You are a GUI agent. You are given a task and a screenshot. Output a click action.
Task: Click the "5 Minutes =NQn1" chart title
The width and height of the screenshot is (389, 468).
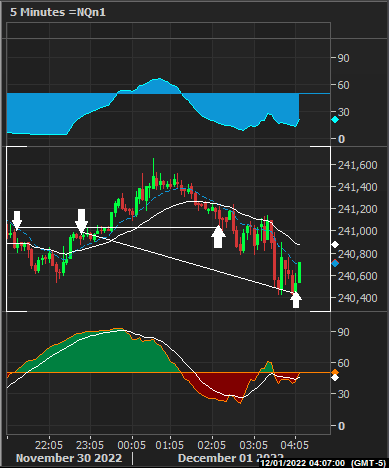click(x=58, y=12)
